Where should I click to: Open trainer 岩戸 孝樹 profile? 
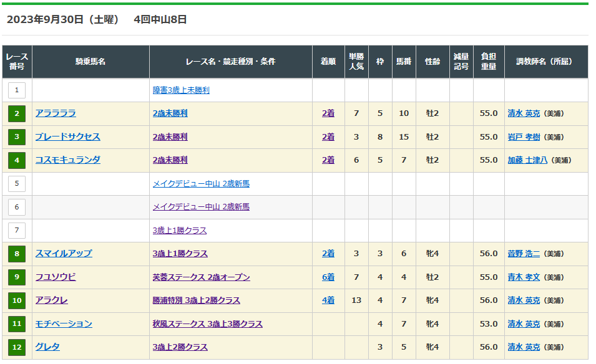(x=524, y=137)
